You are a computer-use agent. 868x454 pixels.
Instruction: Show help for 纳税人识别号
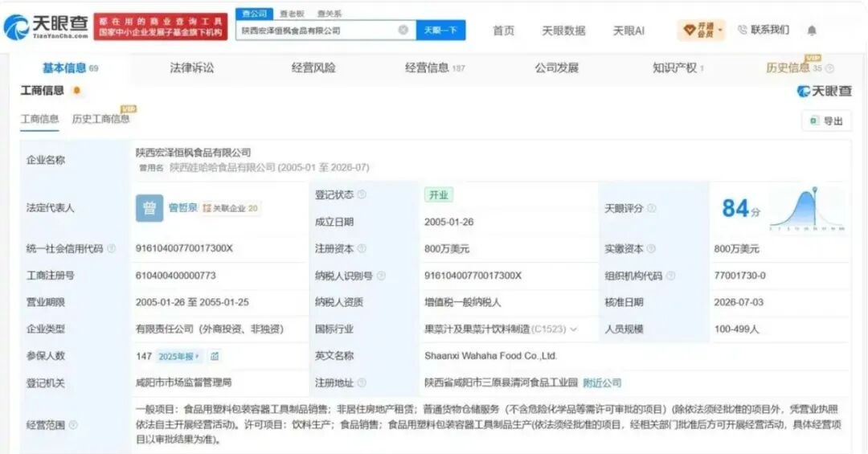[x=381, y=276]
